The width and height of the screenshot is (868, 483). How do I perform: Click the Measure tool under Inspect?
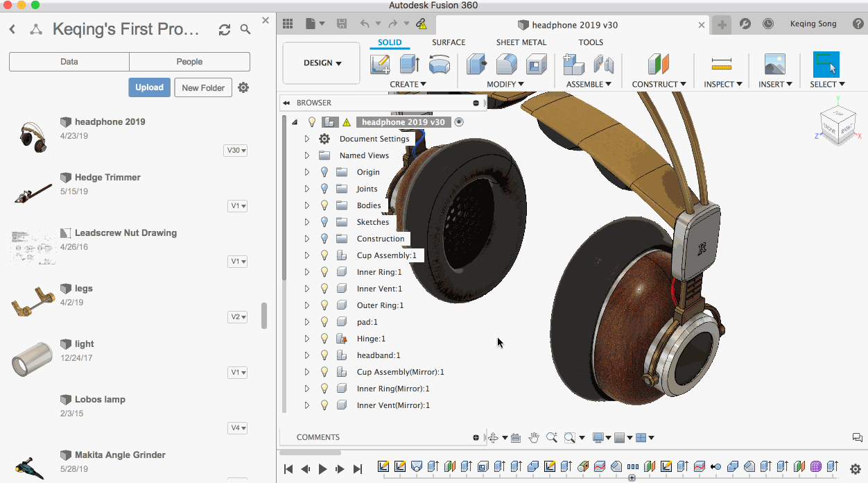click(x=722, y=65)
